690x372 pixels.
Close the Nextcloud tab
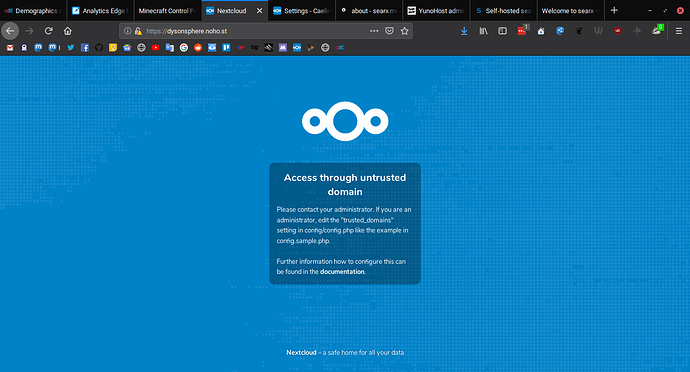(x=260, y=11)
